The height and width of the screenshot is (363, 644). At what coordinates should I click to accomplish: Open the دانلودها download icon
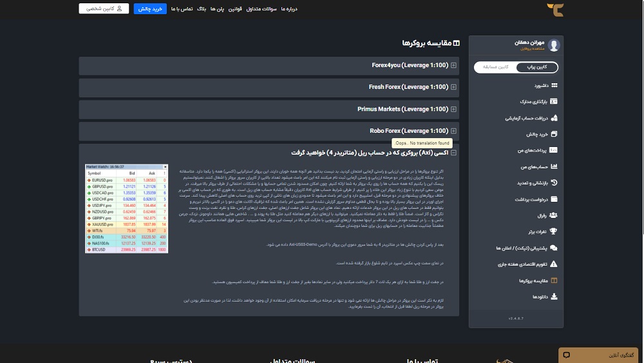pos(554,297)
